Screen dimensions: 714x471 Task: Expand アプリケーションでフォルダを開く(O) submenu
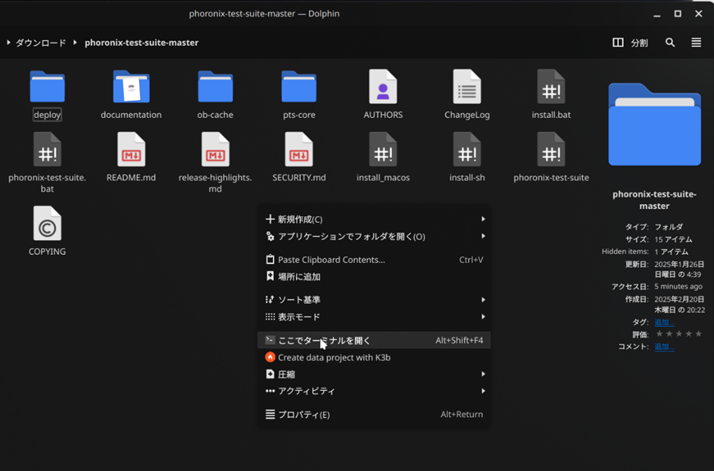(374, 236)
